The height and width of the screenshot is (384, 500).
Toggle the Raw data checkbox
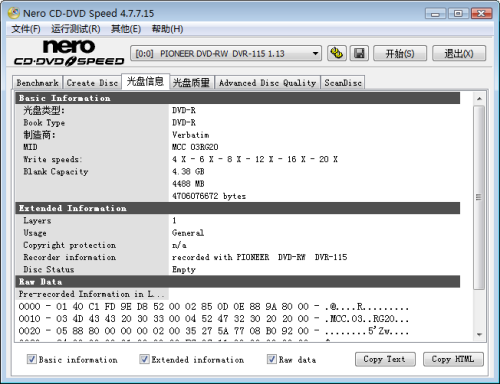click(x=272, y=359)
